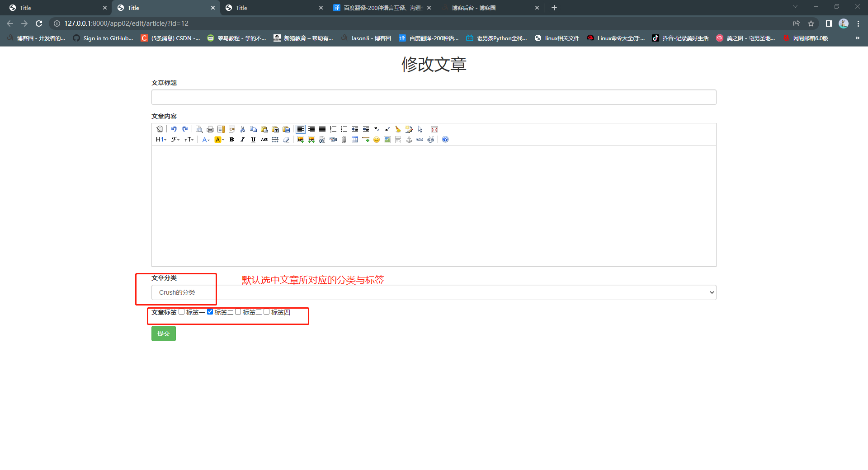This screenshot has width=868, height=470.
Task: Insert a code block
Action: click(x=231, y=129)
